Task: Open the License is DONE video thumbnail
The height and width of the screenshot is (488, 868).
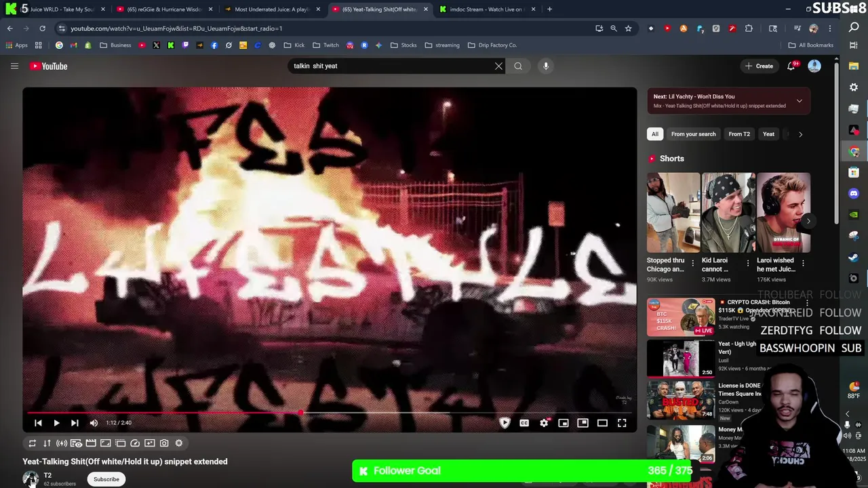Action: click(x=681, y=401)
